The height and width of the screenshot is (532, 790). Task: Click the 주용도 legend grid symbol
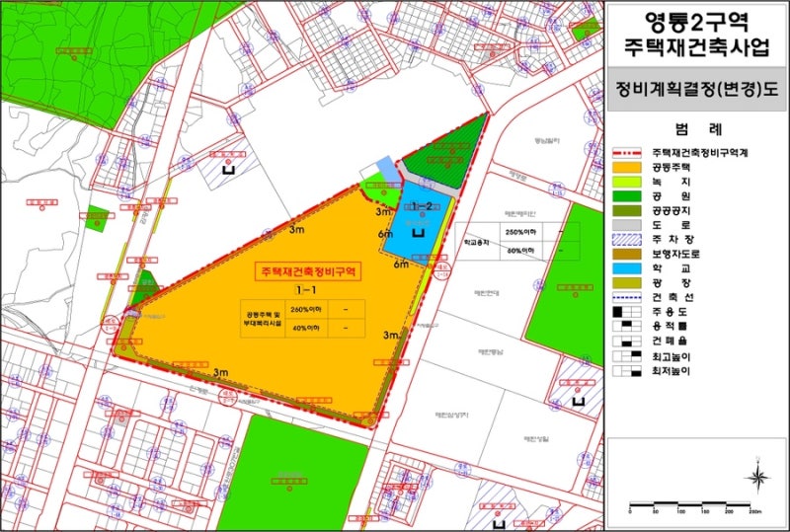pos(627,312)
